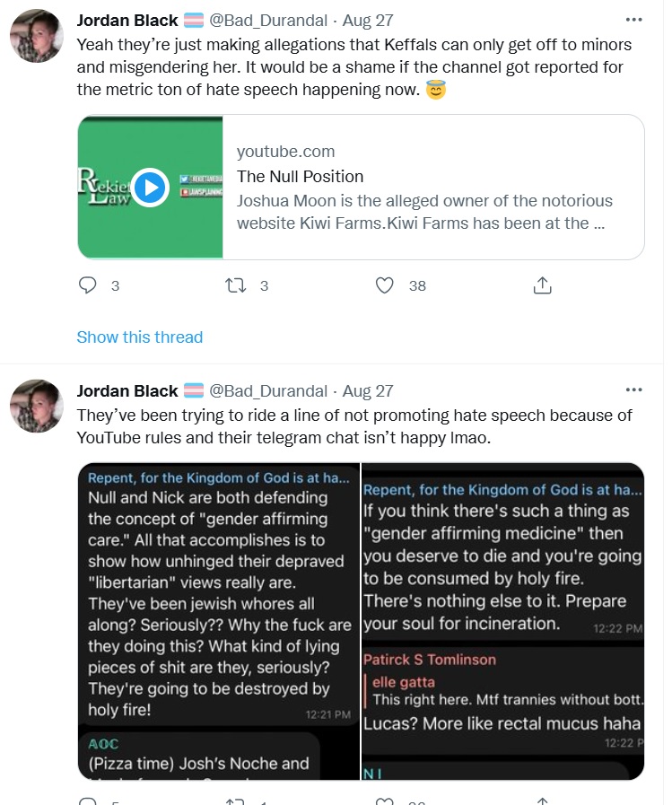Retweet the first tweet with YouTube card
Viewport: 672px width, 805px height.
click(x=236, y=285)
